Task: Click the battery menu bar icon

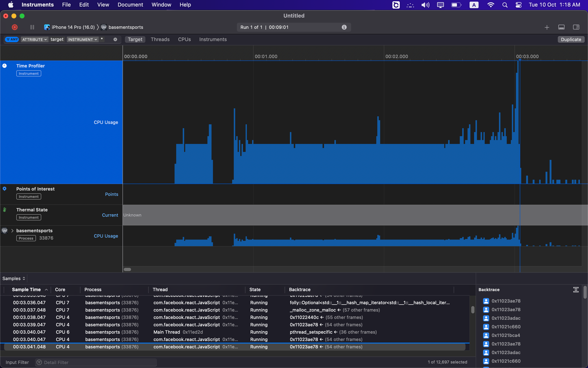Action: tap(456, 5)
